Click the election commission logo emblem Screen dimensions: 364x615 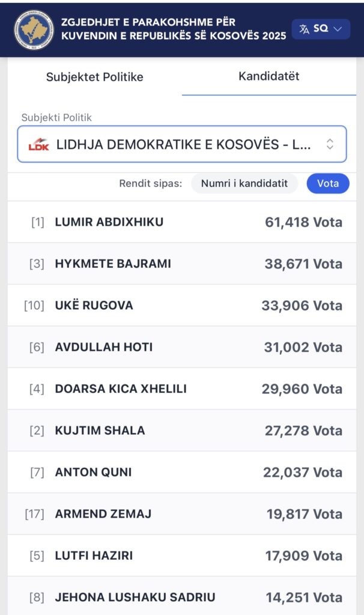34,28
